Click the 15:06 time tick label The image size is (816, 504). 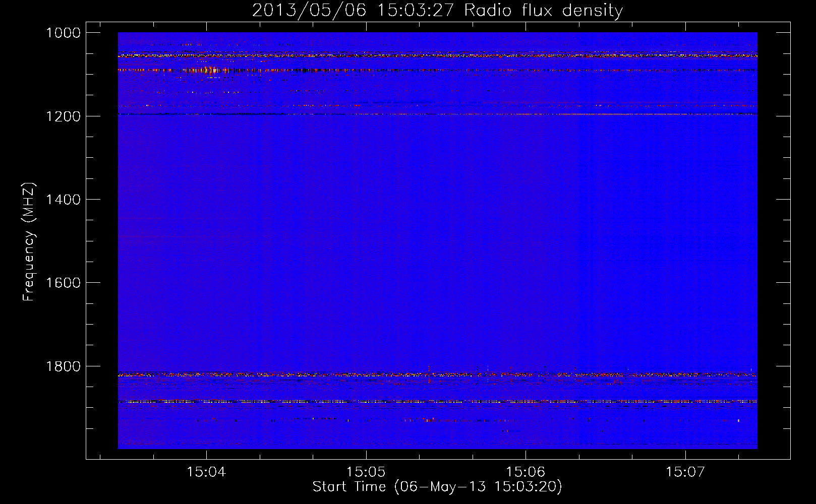pyautogui.click(x=526, y=472)
